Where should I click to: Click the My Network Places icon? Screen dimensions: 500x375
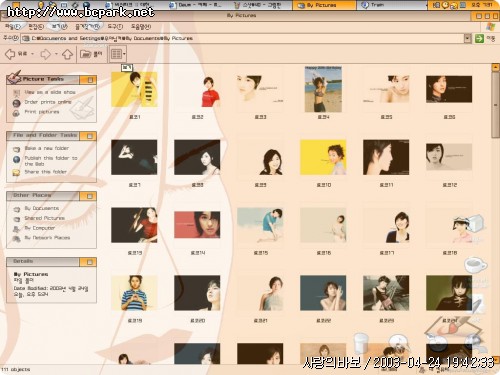[16, 239]
